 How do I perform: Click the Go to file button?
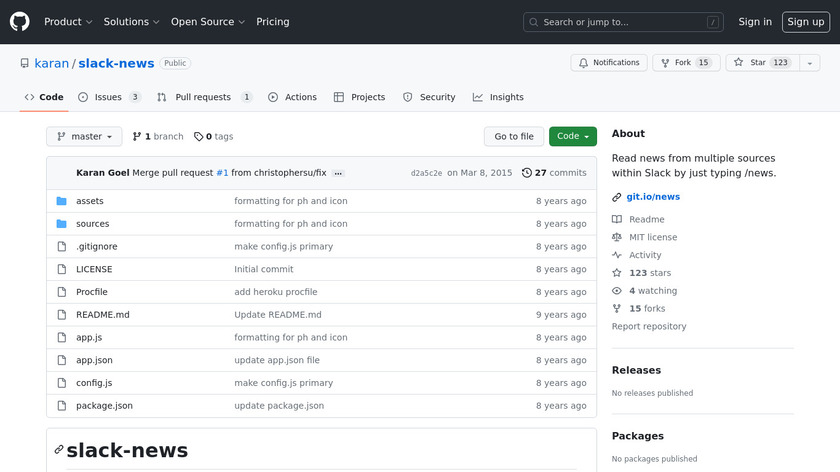tap(514, 137)
